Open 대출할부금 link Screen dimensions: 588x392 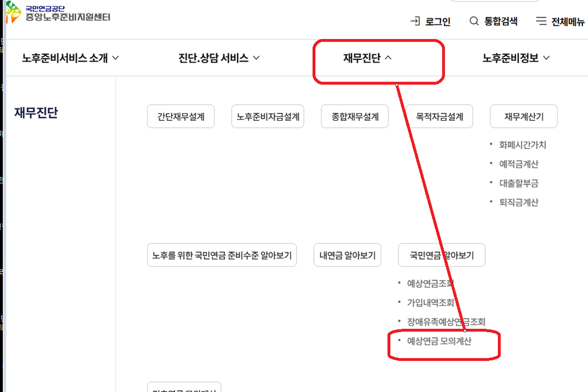click(x=519, y=183)
